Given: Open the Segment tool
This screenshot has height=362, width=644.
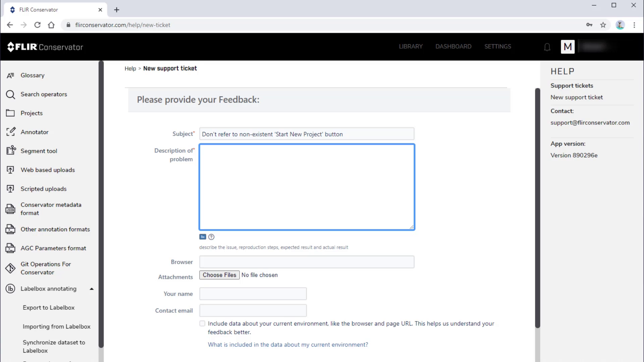Looking at the screenshot, I should click(x=39, y=151).
